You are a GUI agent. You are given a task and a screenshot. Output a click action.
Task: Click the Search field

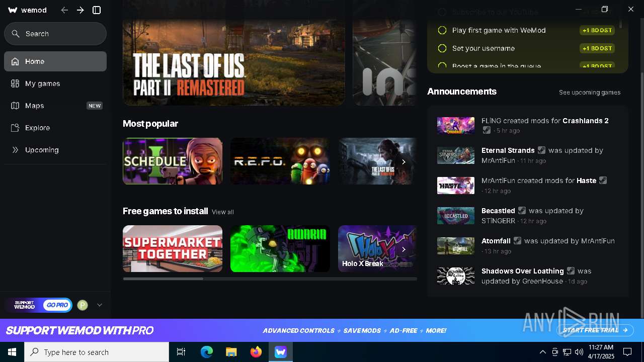click(x=55, y=34)
